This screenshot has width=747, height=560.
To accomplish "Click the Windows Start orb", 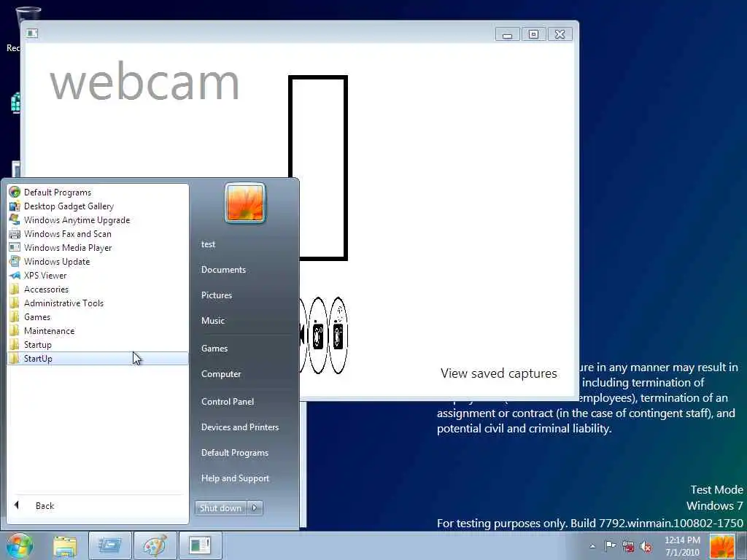I will pos(20,545).
